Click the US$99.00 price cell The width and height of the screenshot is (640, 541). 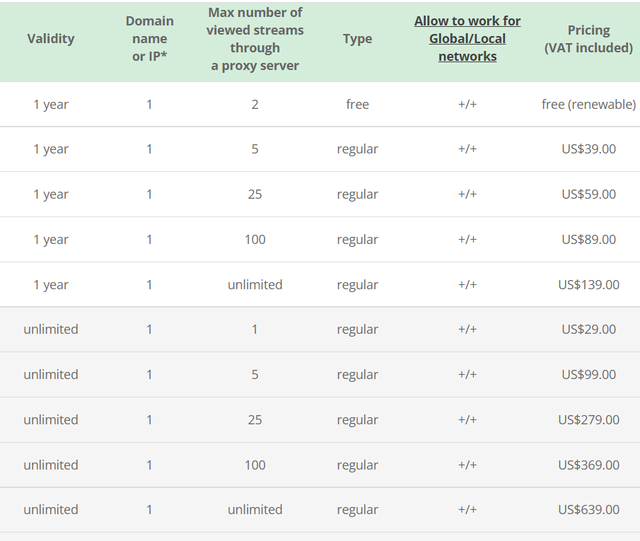(588, 374)
